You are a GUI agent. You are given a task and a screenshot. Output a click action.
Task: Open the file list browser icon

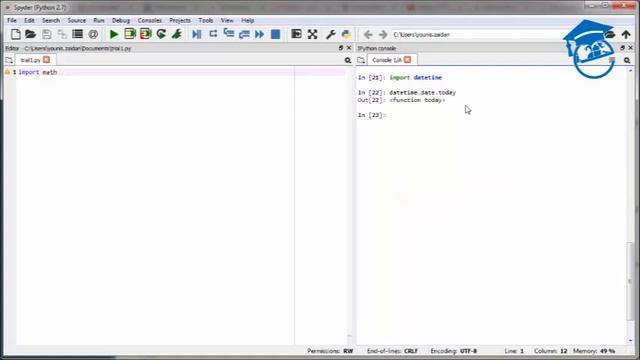coord(78,34)
